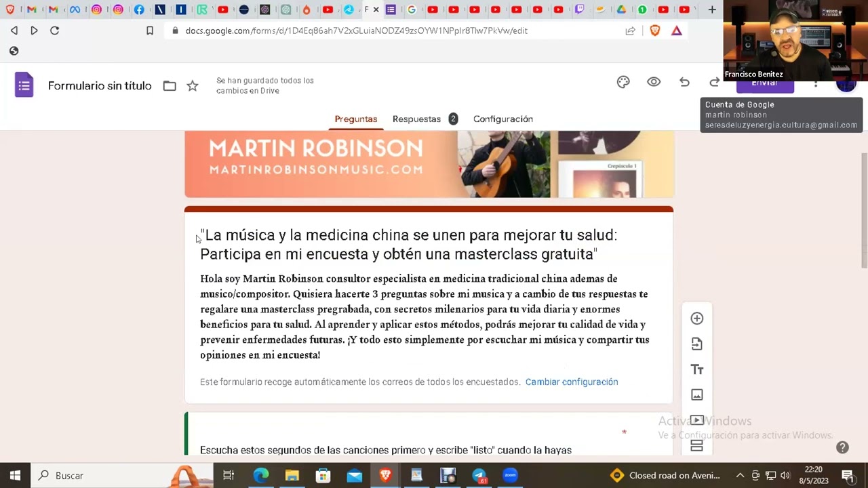Open File Explorer from the taskbar
The height and width of the screenshot is (488, 868).
292,476
